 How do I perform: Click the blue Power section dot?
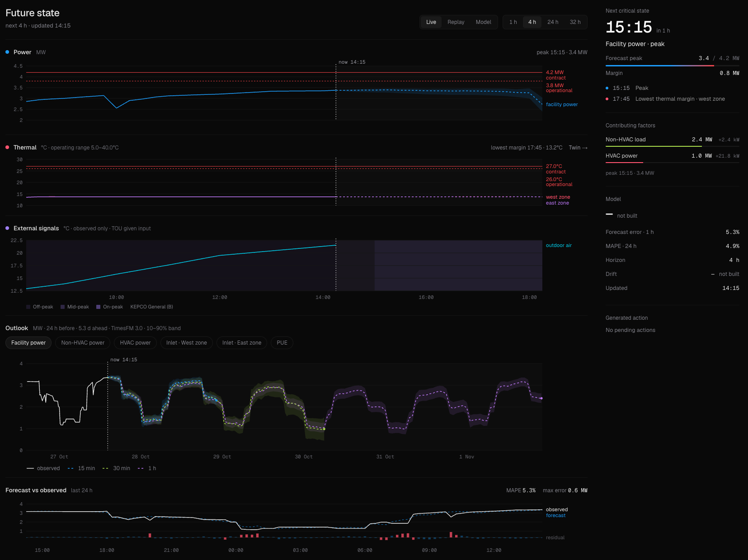pyautogui.click(x=7, y=52)
